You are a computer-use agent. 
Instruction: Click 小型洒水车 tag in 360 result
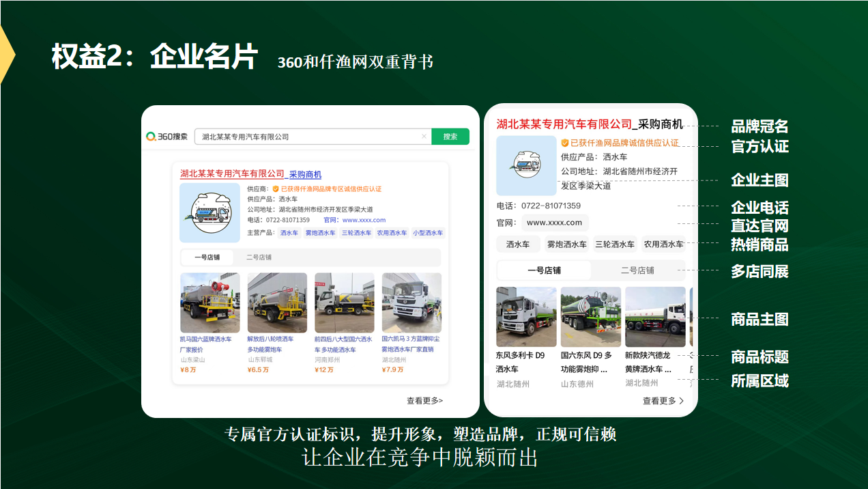(428, 233)
